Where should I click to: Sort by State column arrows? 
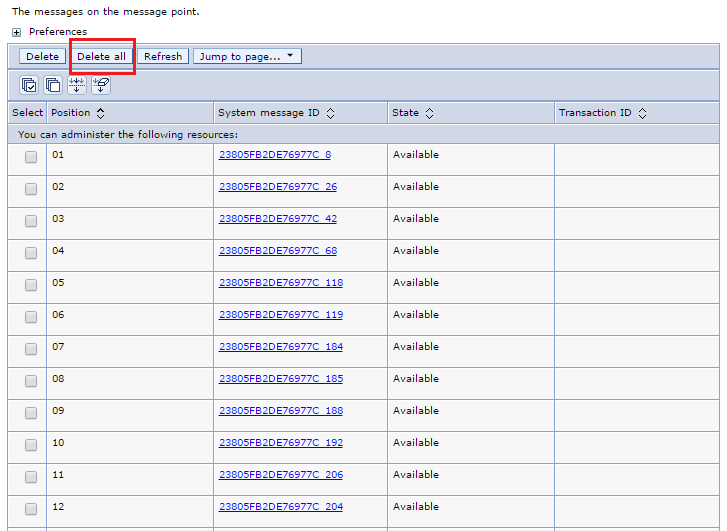(x=429, y=113)
